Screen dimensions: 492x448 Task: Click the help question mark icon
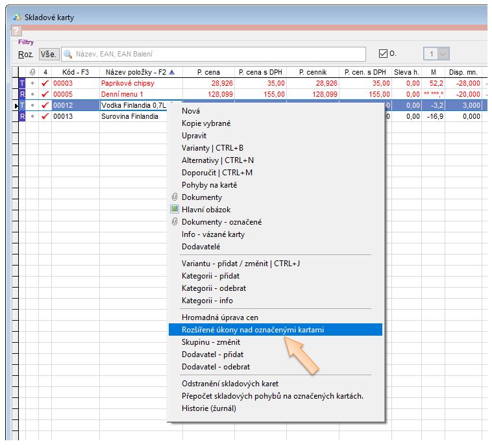pos(17,31)
